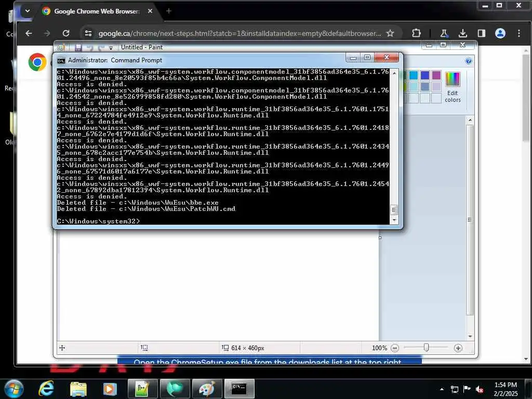This screenshot has width=532, height=399.
Task: Open network tray icon
Action: (454, 389)
